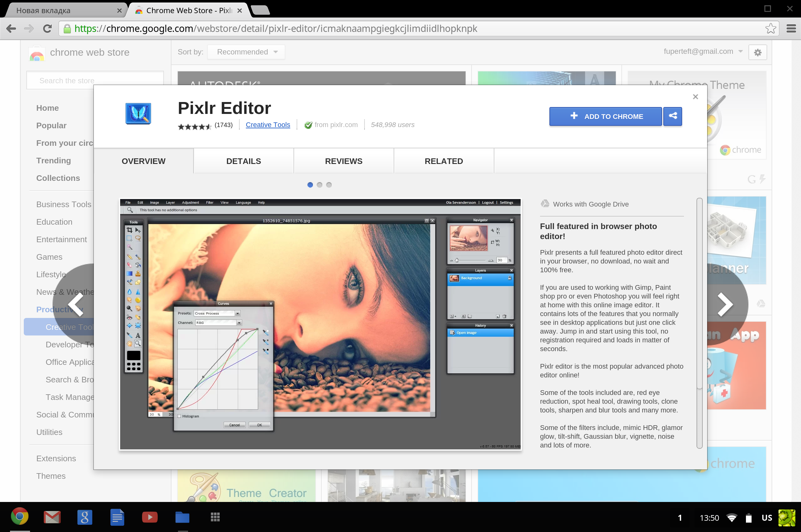Screen dimensions: 801x532
Task: Open the store settings gear icon
Action: [x=757, y=52]
